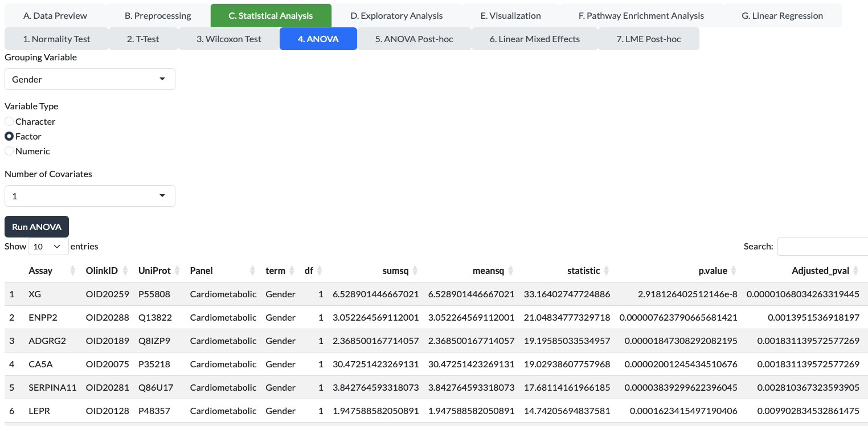Click sumsq value 30.47251423269131
868x426 pixels.
point(376,364)
